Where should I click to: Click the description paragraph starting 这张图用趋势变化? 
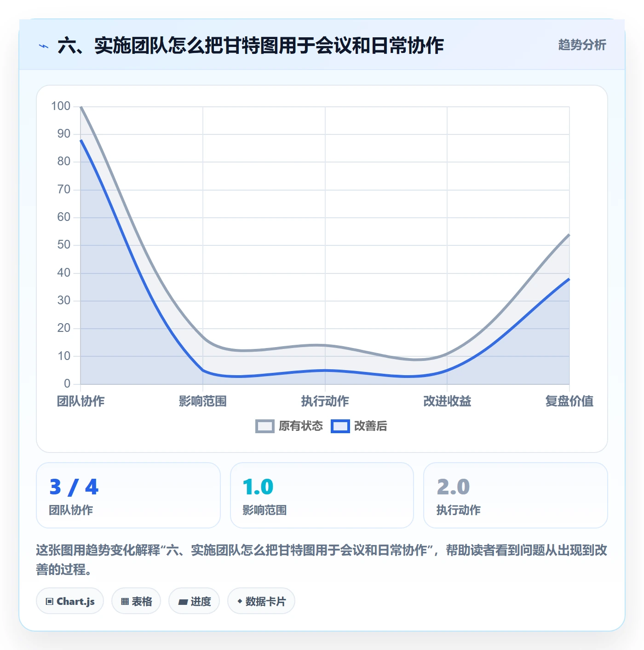[322, 560]
